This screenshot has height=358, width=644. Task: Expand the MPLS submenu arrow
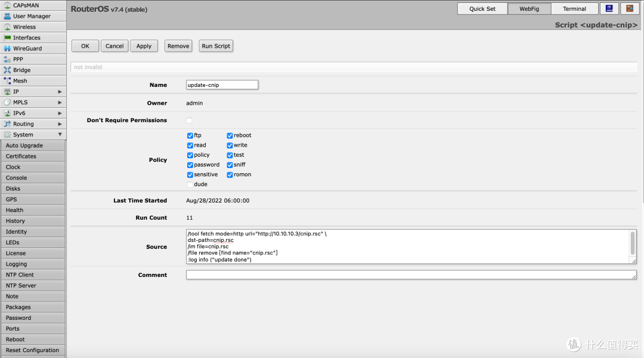tap(60, 102)
